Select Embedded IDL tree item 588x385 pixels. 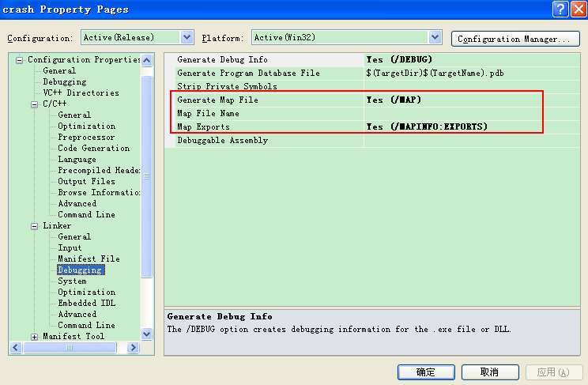tap(87, 304)
